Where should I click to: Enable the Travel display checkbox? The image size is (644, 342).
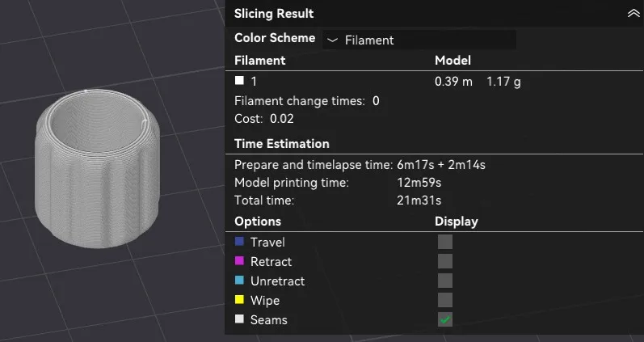click(444, 242)
